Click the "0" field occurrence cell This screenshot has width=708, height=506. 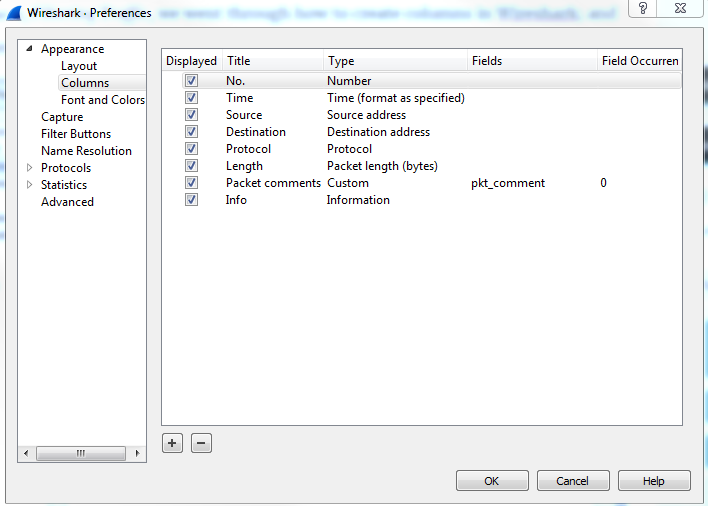(603, 183)
